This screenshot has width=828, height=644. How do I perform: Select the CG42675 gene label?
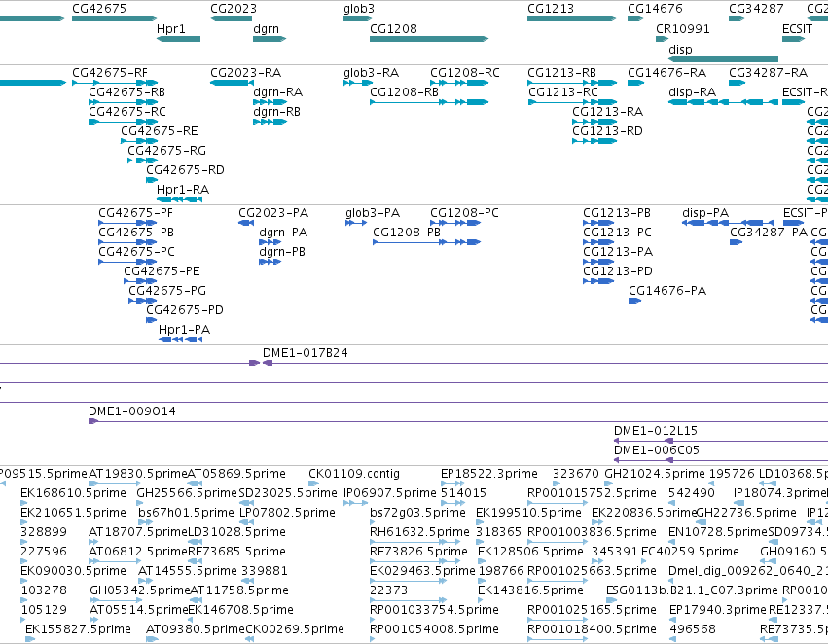point(99,9)
